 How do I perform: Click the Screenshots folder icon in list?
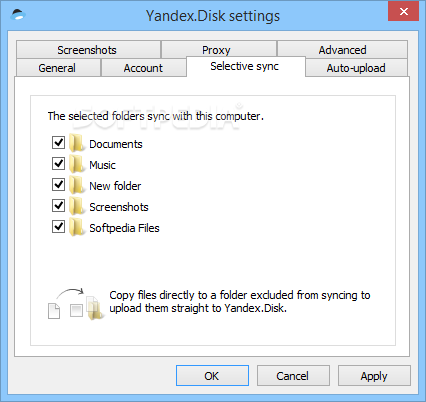pyautogui.click(x=77, y=206)
